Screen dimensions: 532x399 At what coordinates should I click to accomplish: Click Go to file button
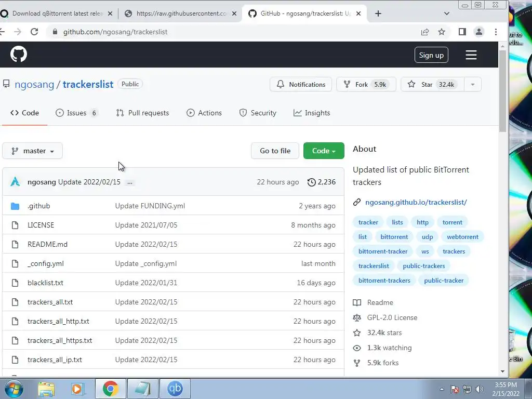point(275,151)
